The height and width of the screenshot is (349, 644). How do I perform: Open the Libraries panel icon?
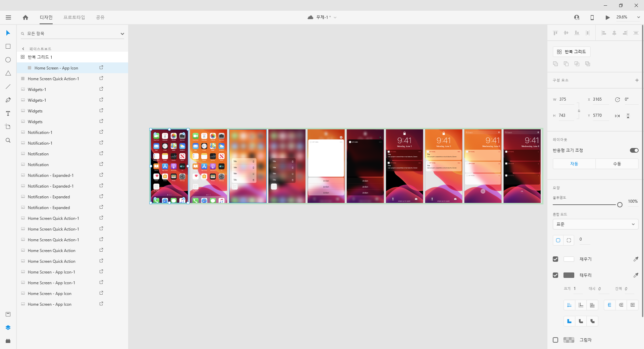[x=8, y=314]
